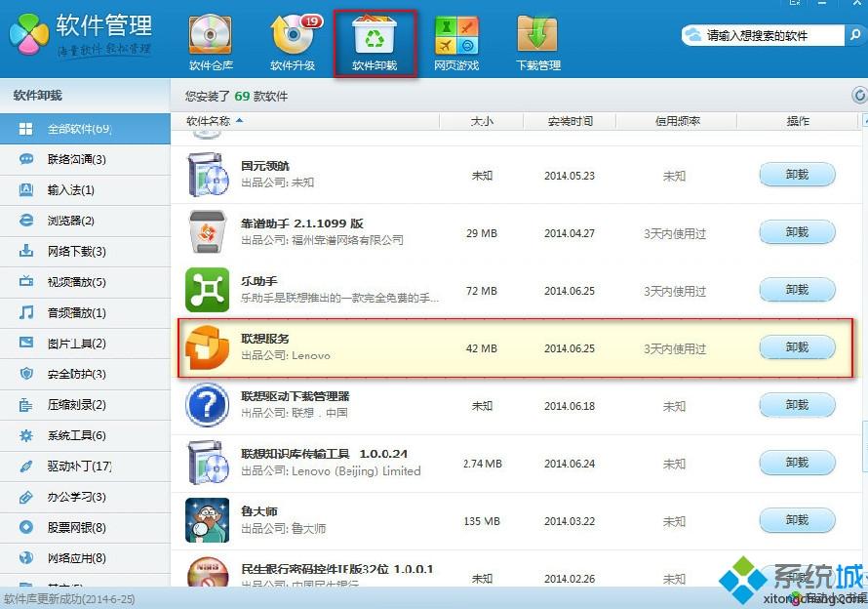The height and width of the screenshot is (609, 868).
Task: Sort by 安装时间 column header
Action: tap(570, 121)
